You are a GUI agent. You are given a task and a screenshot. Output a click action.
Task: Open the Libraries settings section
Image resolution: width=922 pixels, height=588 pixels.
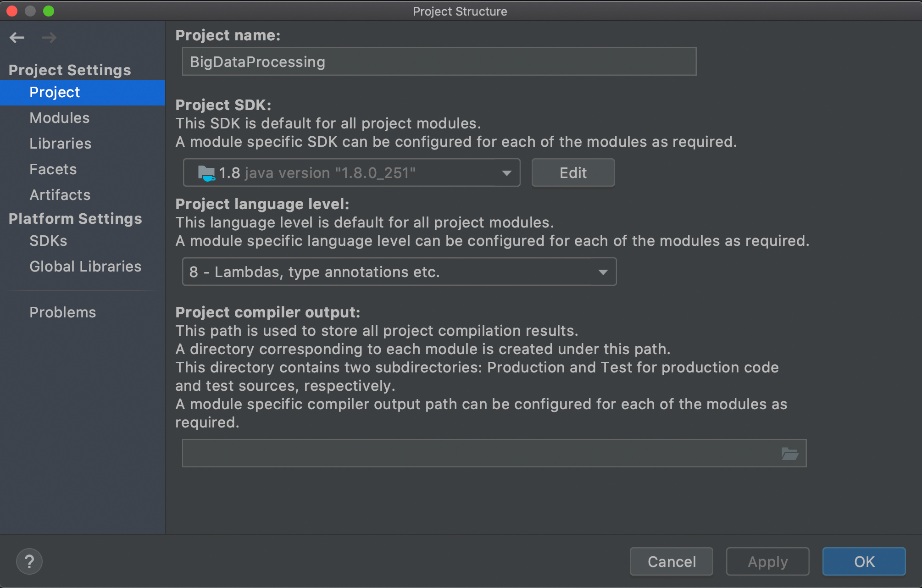[x=61, y=144]
